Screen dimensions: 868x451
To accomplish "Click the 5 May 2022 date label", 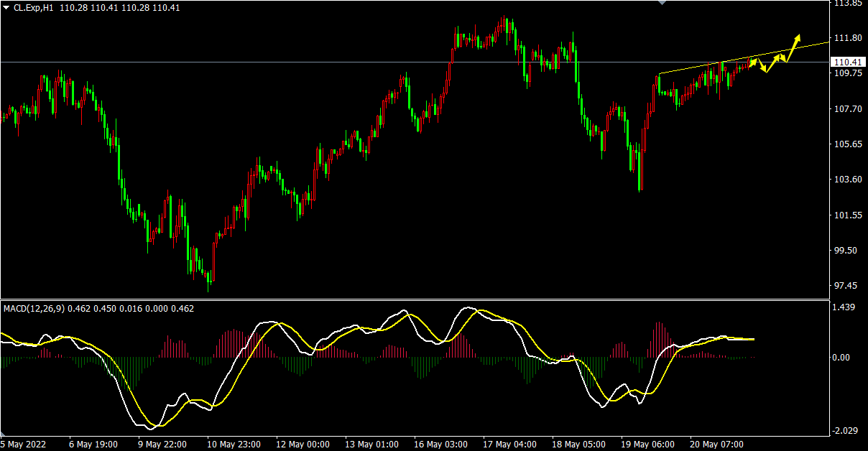I will (24, 445).
